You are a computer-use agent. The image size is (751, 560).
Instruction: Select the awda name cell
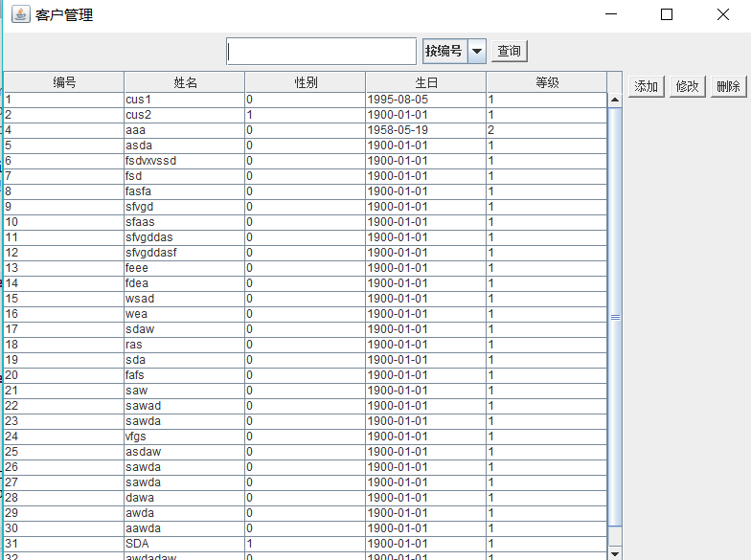(x=184, y=513)
